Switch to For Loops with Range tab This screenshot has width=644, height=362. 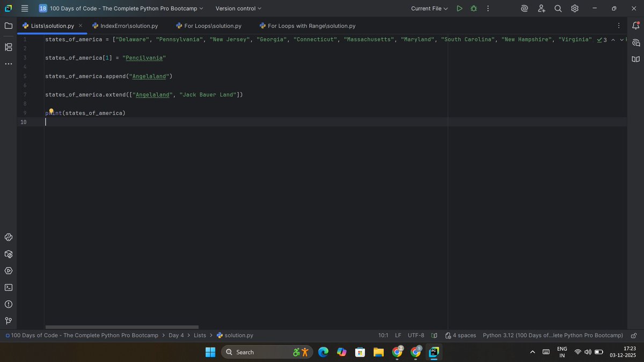pyautogui.click(x=307, y=25)
